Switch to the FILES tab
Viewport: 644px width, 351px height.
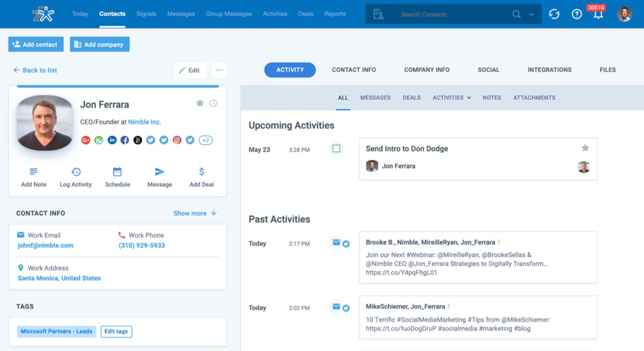[x=608, y=70]
